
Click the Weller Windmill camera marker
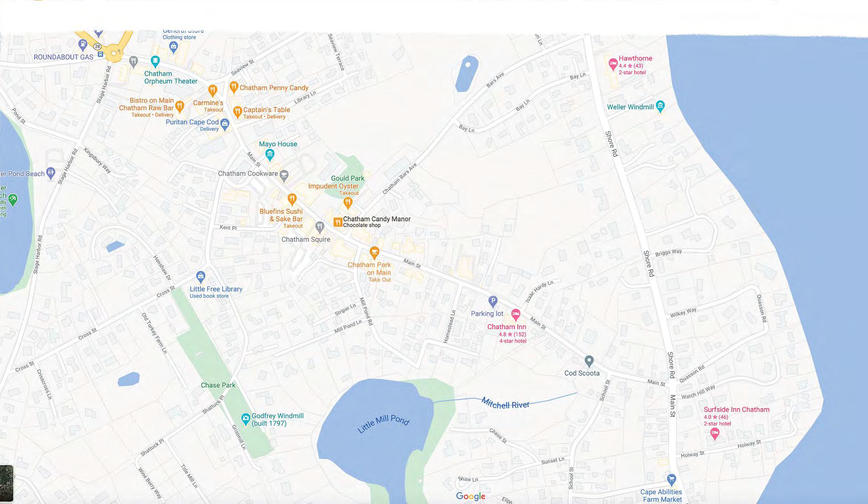660,106
